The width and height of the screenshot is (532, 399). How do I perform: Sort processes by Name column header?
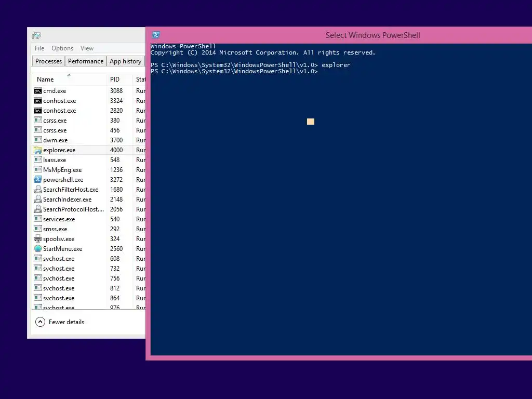69,79
